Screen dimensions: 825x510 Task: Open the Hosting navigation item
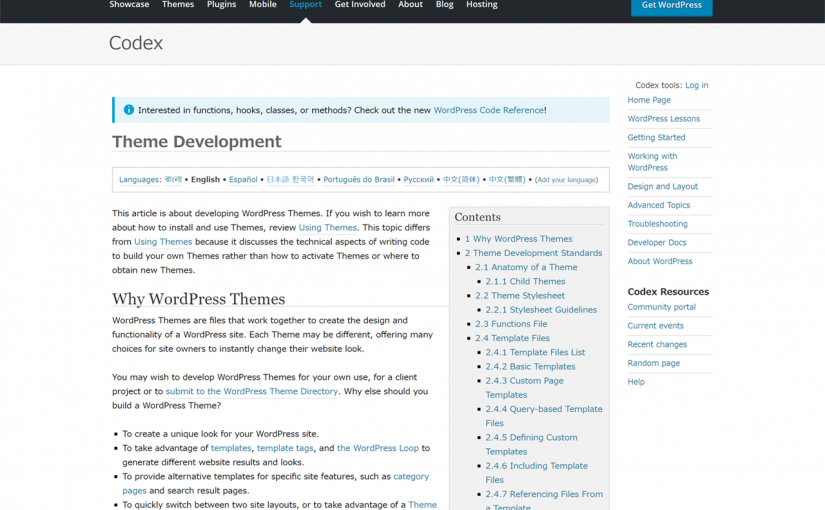coord(482,5)
